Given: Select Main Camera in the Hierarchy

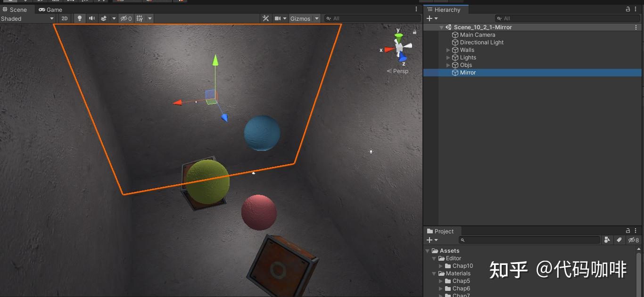Looking at the screenshot, I should tap(477, 34).
